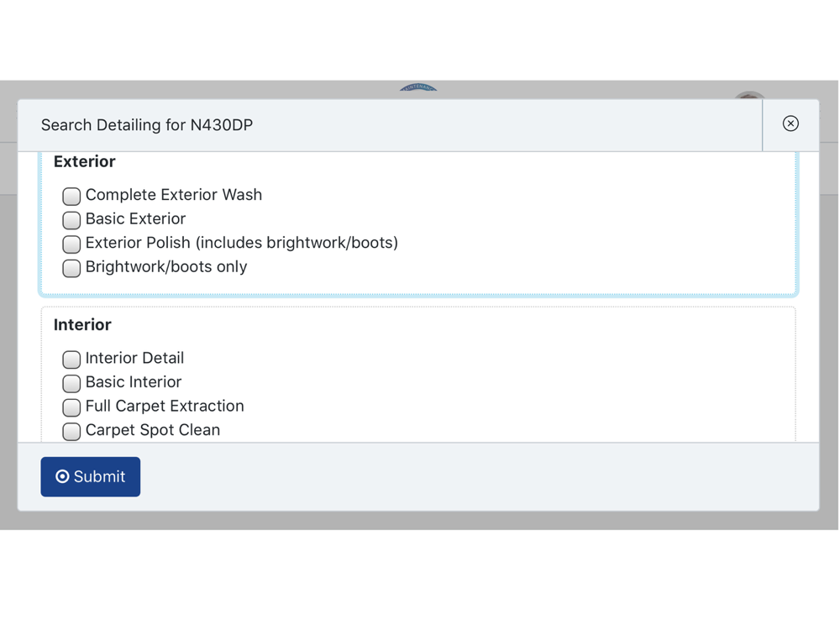Image resolution: width=840 pixels, height=630 pixels.
Task: Click the Interior section heading
Action: pos(82,324)
